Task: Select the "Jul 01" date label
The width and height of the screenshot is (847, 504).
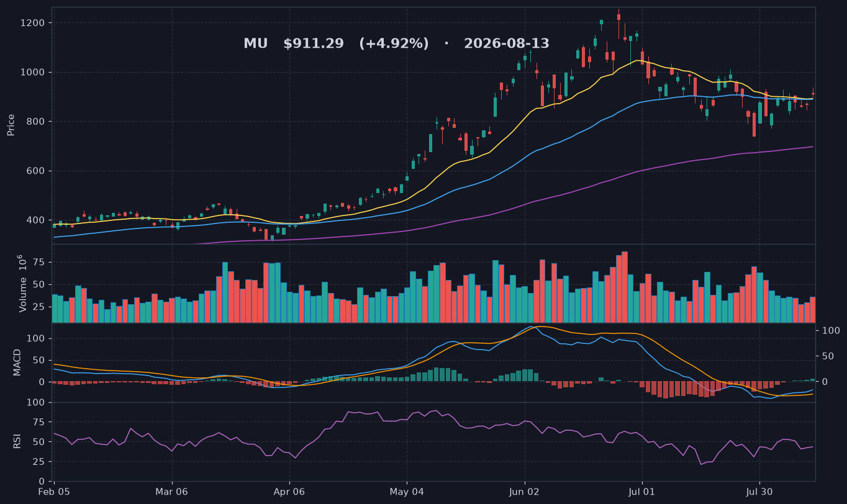Action: (x=642, y=493)
